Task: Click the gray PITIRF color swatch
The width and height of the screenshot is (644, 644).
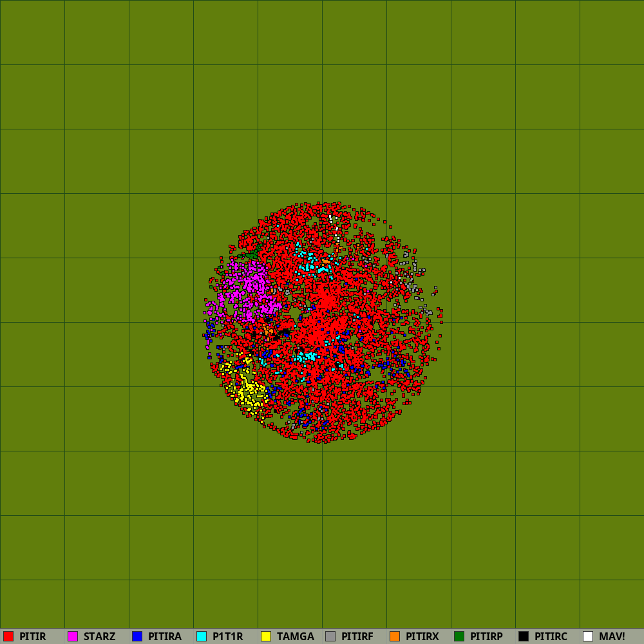Action: [330, 636]
